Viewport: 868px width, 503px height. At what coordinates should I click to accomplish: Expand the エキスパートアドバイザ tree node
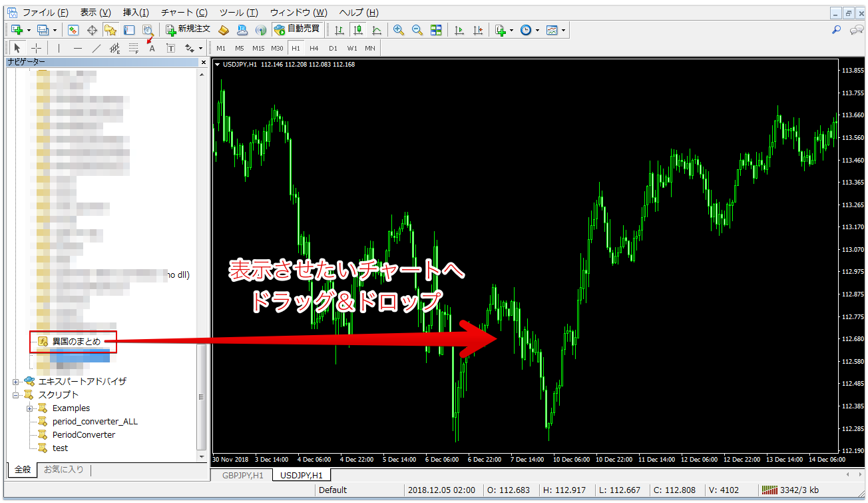tap(15, 383)
